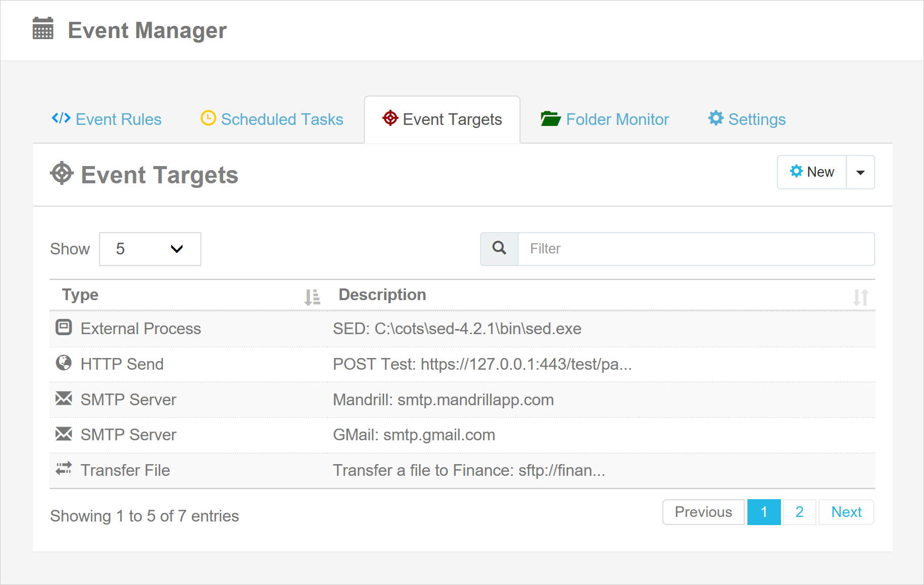Go to page 1
Viewport: 924px width, 585px height.
coord(764,512)
